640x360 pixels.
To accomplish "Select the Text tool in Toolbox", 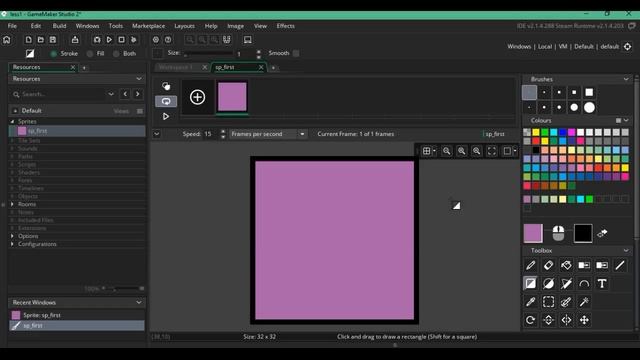I will coord(602,283).
